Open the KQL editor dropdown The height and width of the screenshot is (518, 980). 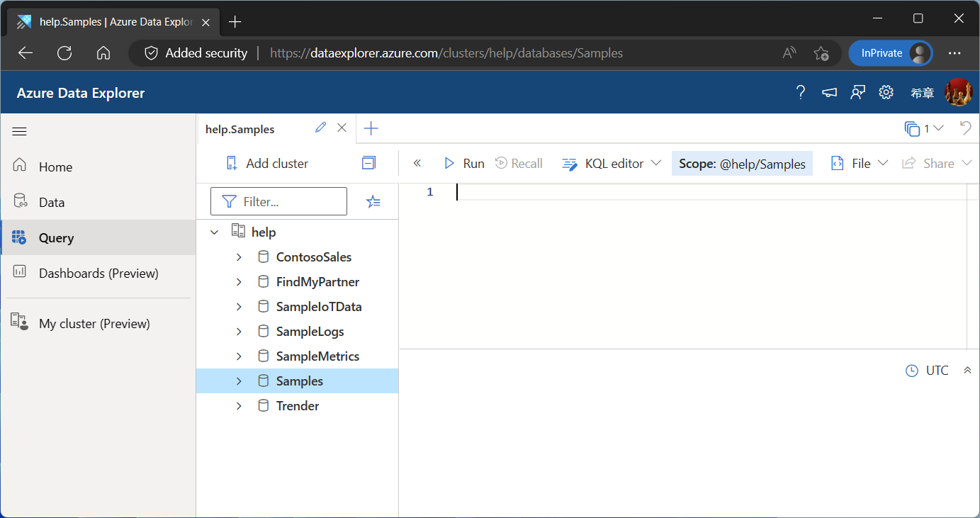click(x=612, y=163)
